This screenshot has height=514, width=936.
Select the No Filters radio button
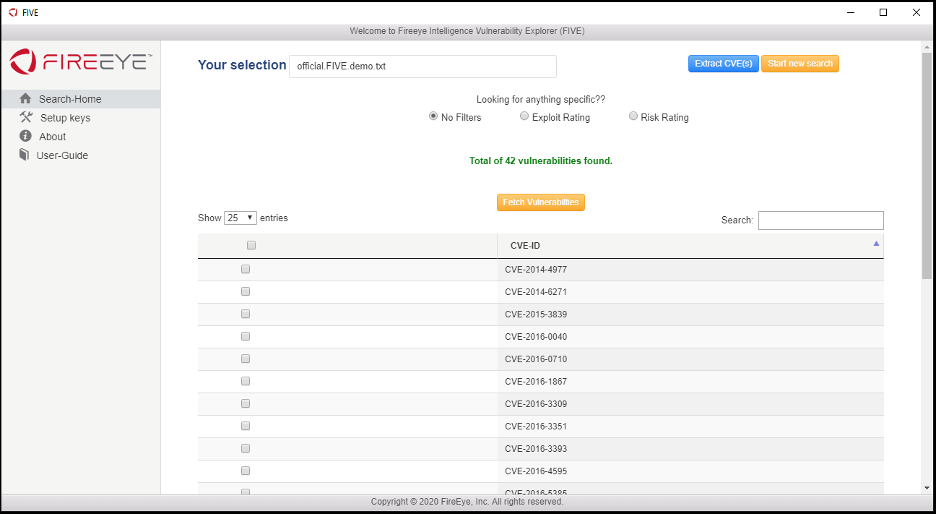pos(433,116)
